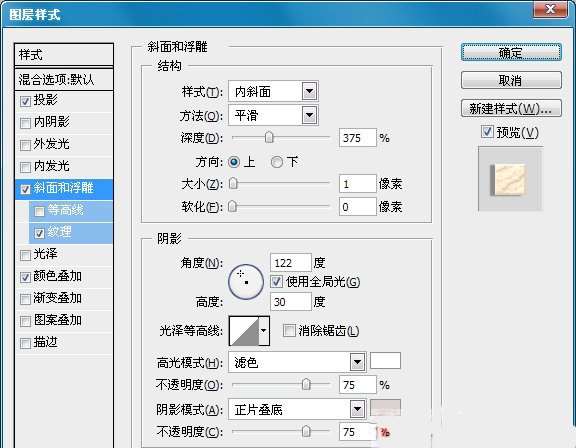Select the 描边 style entry
Screen dimensions: 576x448
(x=46, y=342)
